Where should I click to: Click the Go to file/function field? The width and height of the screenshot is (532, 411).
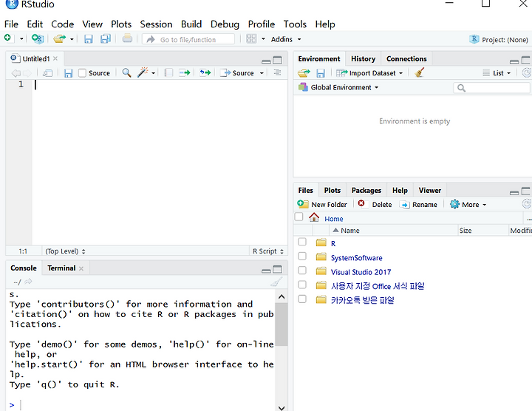pyautogui.click(x=188, y=39)
